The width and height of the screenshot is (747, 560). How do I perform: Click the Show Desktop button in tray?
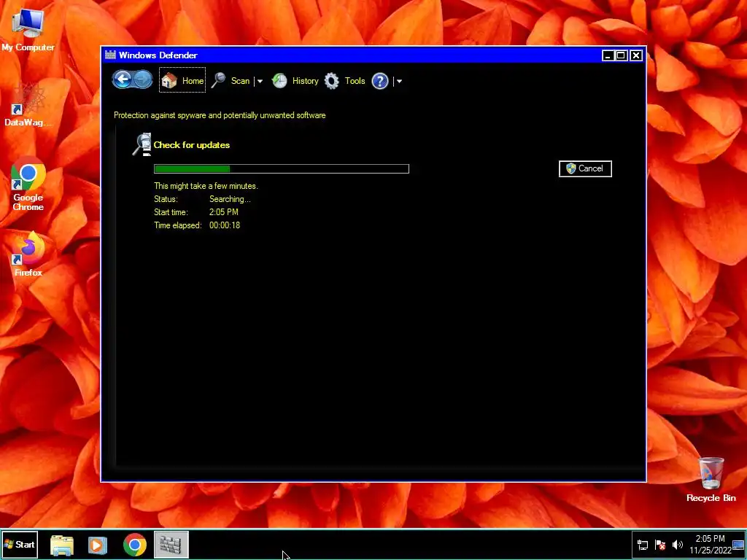pos(739,545)
